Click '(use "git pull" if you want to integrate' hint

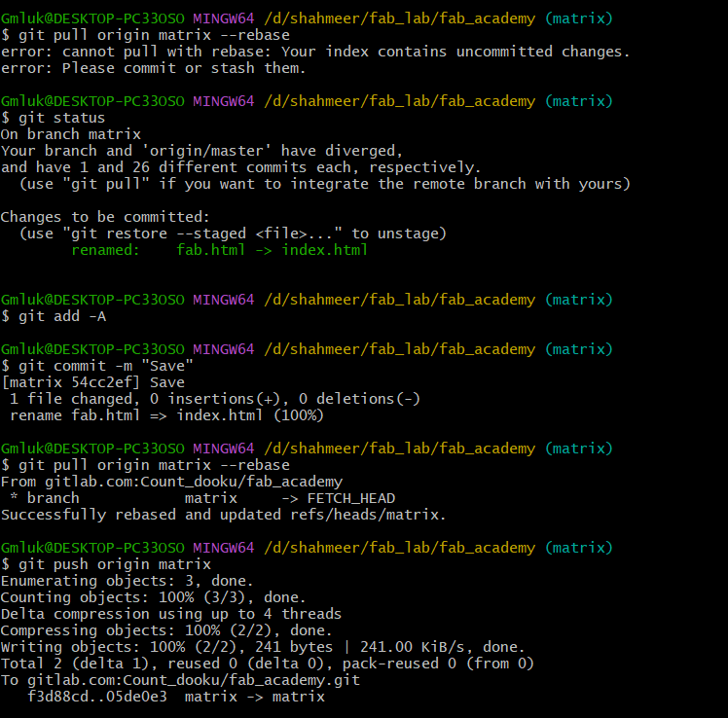pyautogui.click(x=324, y=184)
